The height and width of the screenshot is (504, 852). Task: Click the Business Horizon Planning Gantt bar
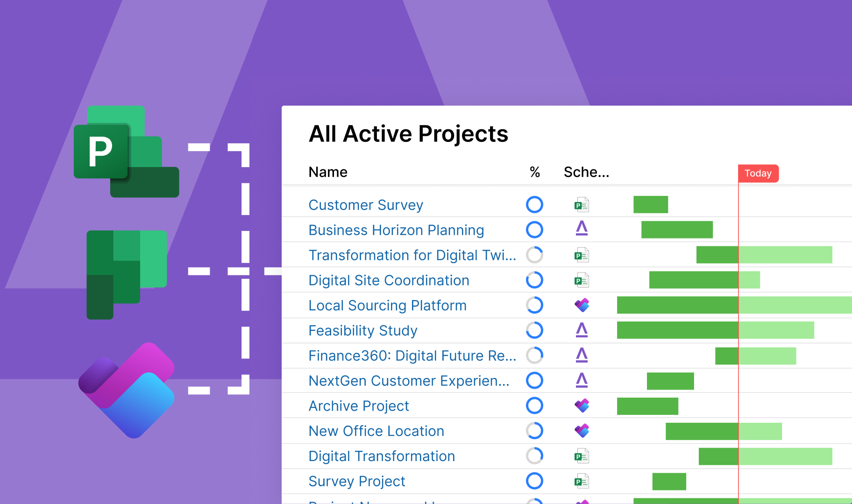click(x=677, y=230)
